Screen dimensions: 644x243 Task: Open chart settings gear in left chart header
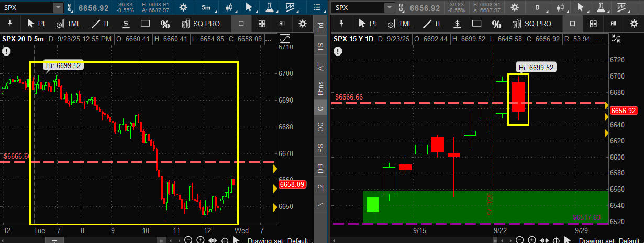tap(183, 8)
